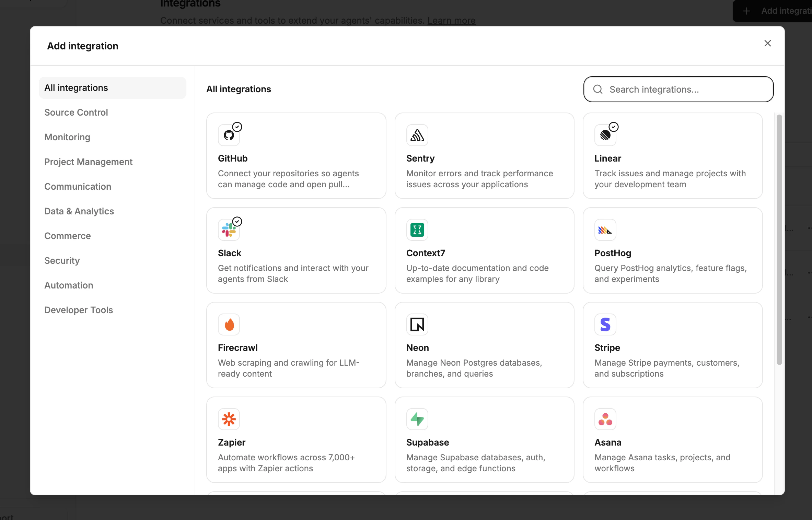
Task: Select the Communication category
Action: tap(77, 186)
